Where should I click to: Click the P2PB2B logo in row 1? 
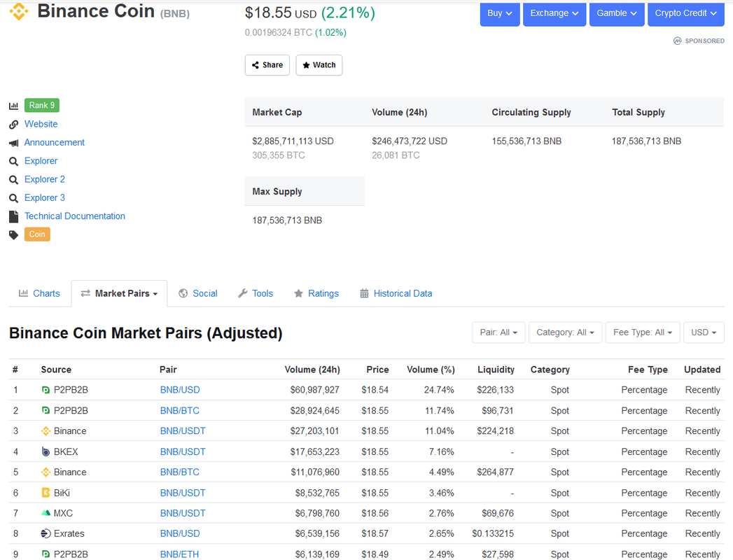point(46,390)
